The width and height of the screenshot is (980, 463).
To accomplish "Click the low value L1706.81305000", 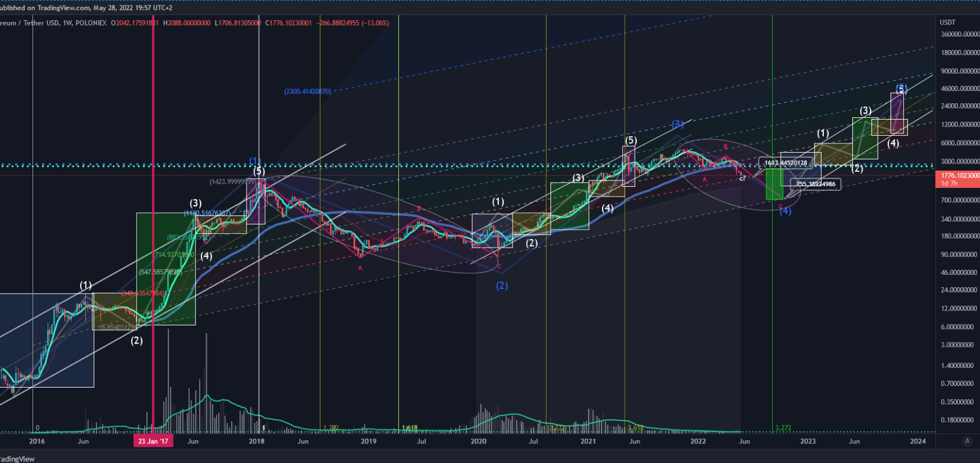I will [238, 23].
